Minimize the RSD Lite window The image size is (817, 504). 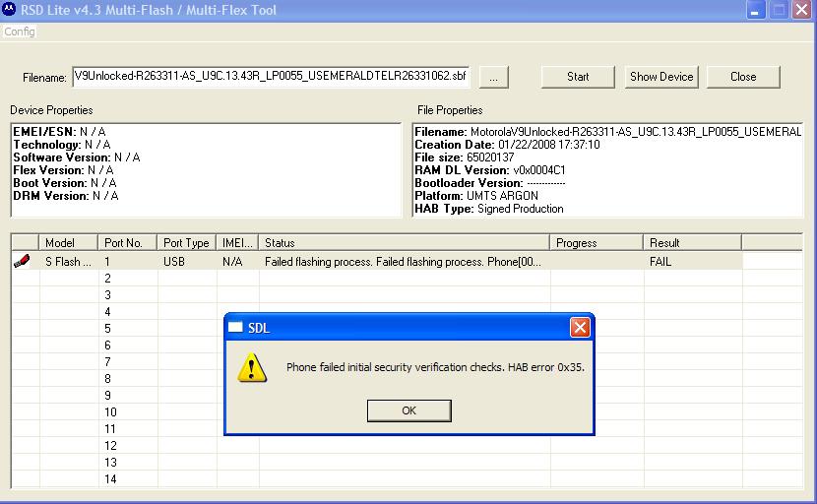tap(755, 10)
